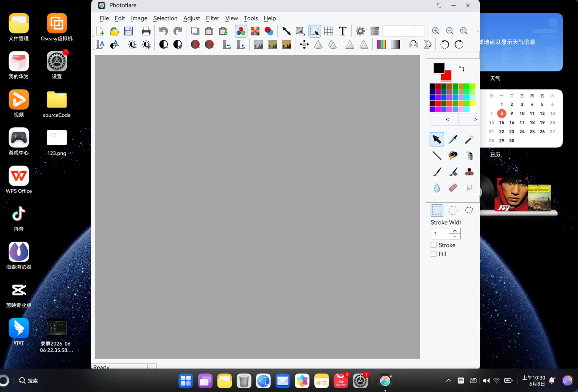Paste with the clipboard icon
The image size is (578, 392).
[209, 31]
